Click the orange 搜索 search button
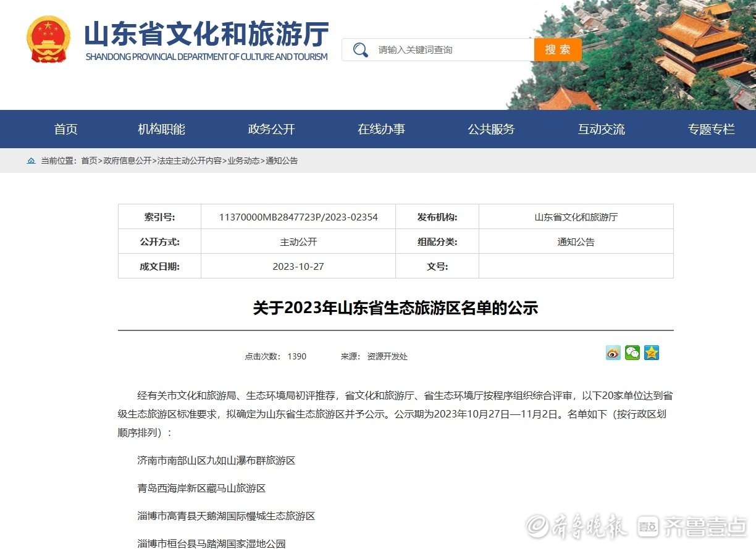The width and height of the screenshot is (756, 549). click(x=558, y=50)
